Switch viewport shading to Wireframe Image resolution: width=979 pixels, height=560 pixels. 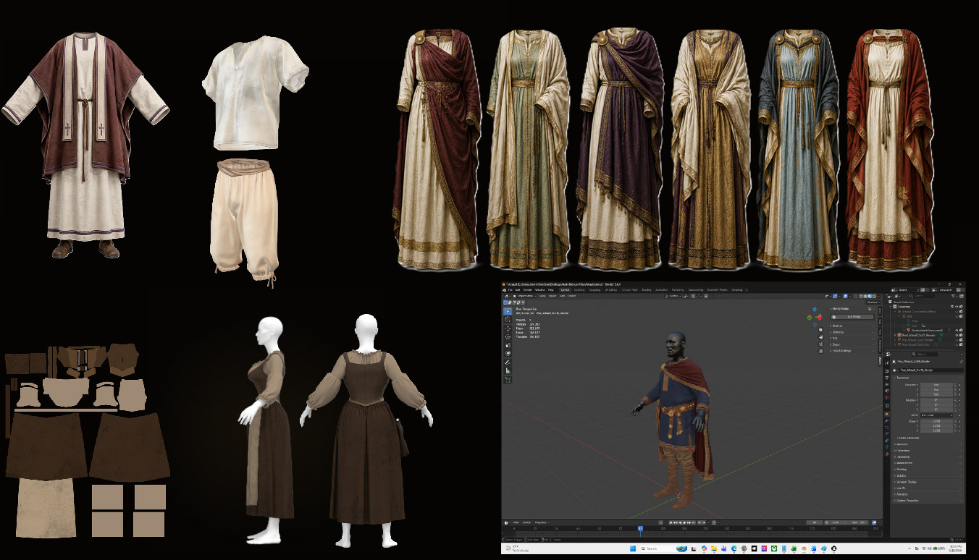tap(861, 296)
